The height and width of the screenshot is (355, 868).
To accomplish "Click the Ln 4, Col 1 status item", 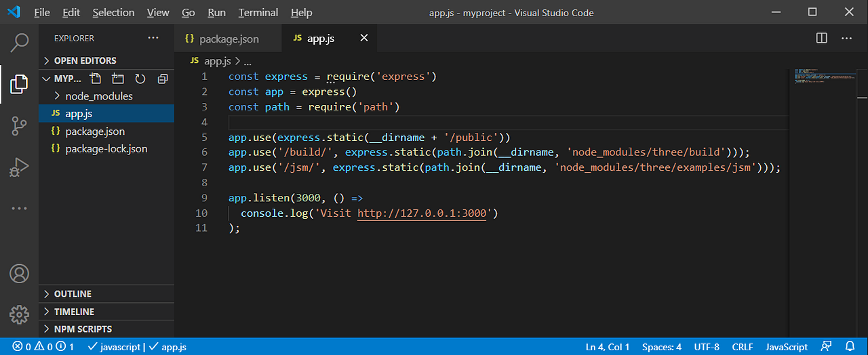I will (608, 347).
